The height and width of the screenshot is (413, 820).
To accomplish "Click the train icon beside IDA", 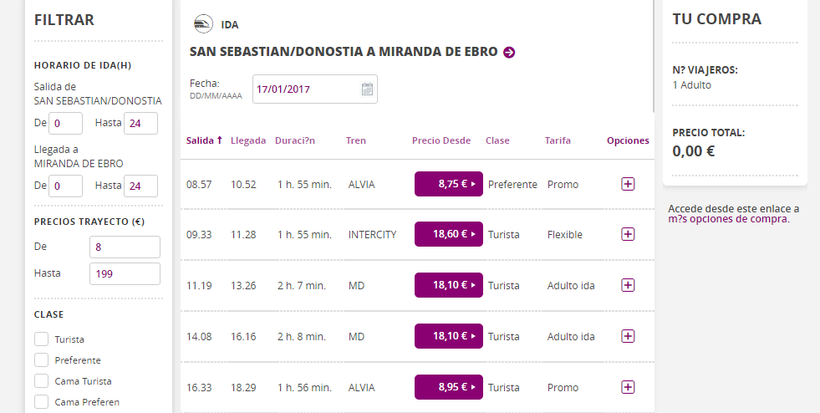I will 203,24.
